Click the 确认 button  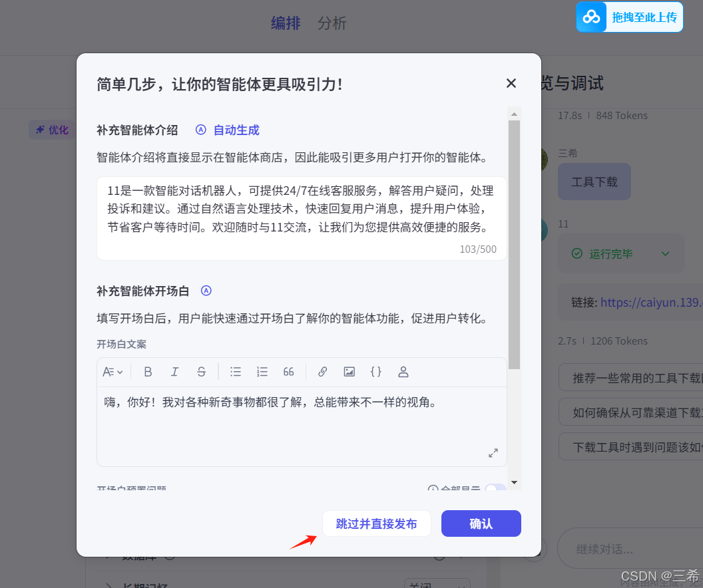pyautogui.click(x=481, y=523)
